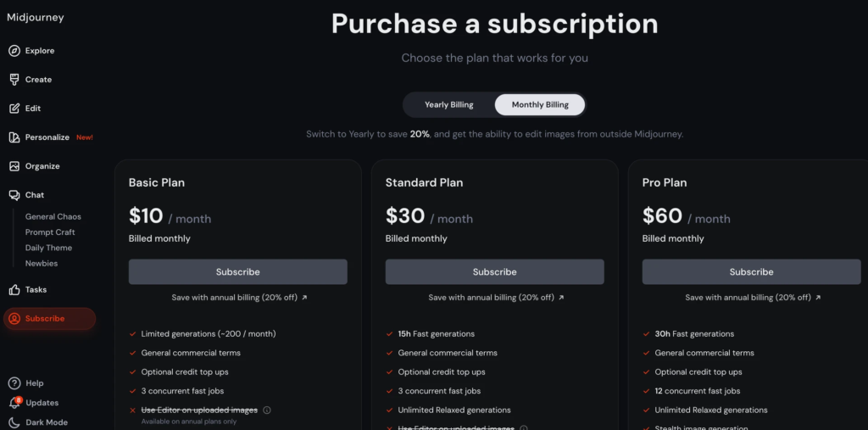Open the Explore compass icon
The width and height of the screenshot is (868, 430).
pyautogui.click(x=14, y=51)
